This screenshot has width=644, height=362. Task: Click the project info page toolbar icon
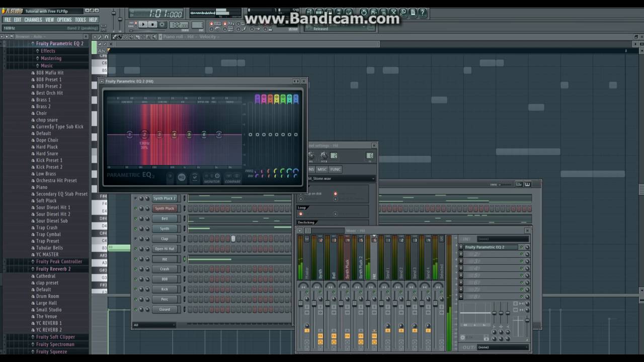click(413, 13)
